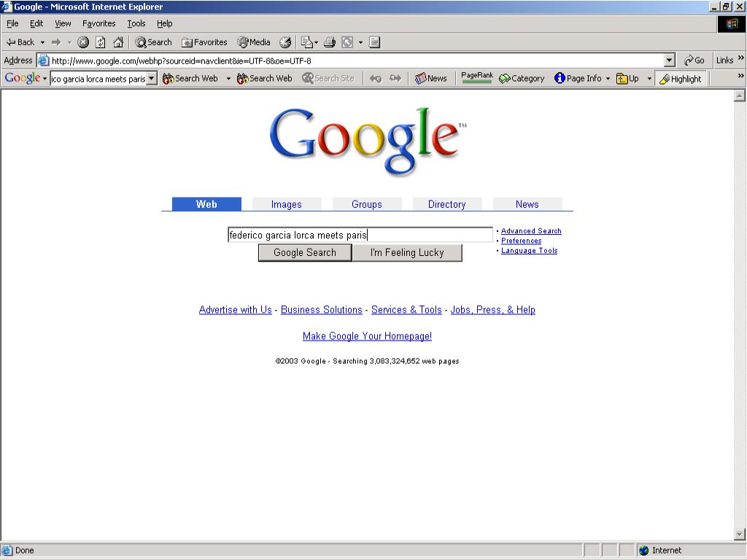Expand dropdown arrow next to size icon
Image resolution: width=747 pixels, height=560 pixels.
[x=360, y=42]
